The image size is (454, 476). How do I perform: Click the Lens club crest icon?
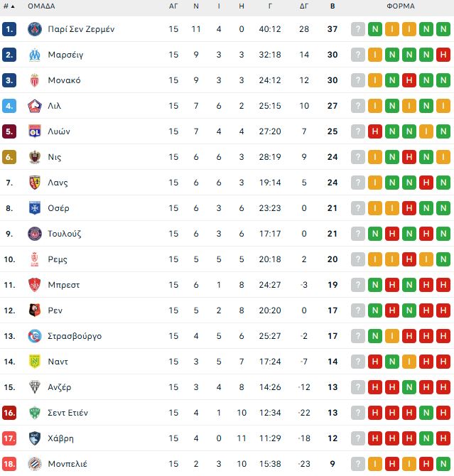pyautogui.click(x=34, y=183)
